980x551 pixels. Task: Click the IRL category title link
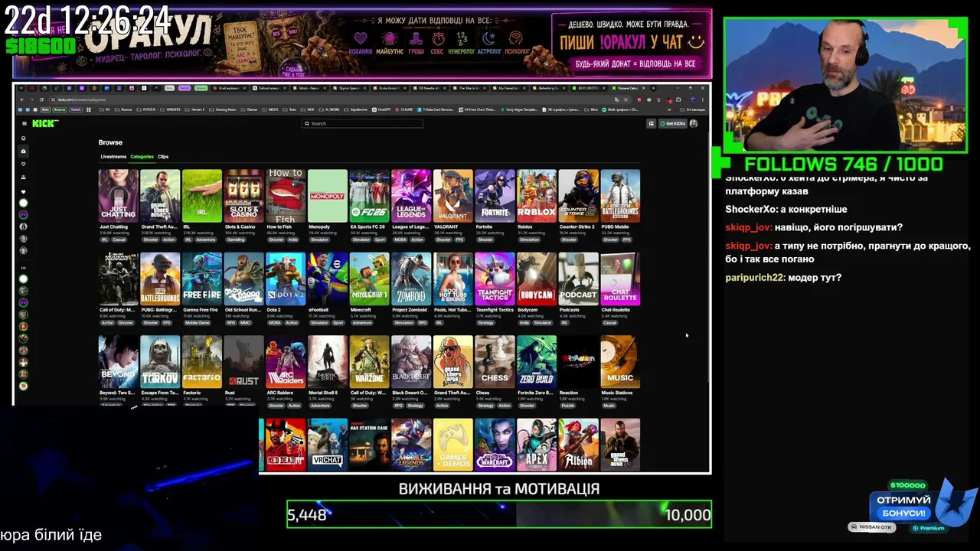pyautogui.click(x=186, y=227)
